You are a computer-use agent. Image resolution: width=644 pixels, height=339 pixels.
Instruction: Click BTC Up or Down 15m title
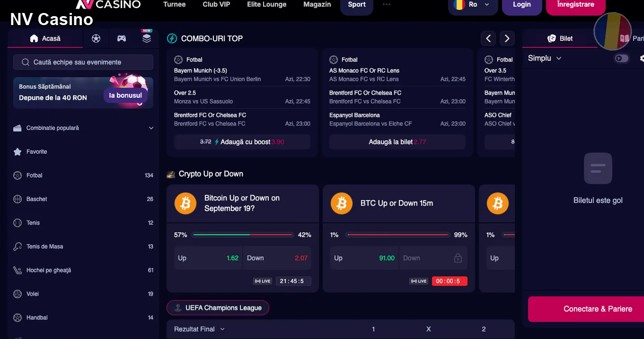click(397, 203)
